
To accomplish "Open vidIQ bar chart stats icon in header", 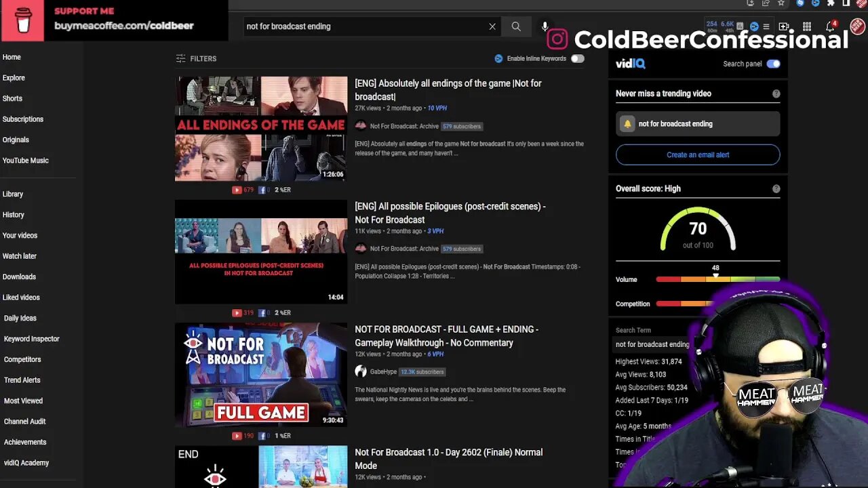I will coord(741,26).
